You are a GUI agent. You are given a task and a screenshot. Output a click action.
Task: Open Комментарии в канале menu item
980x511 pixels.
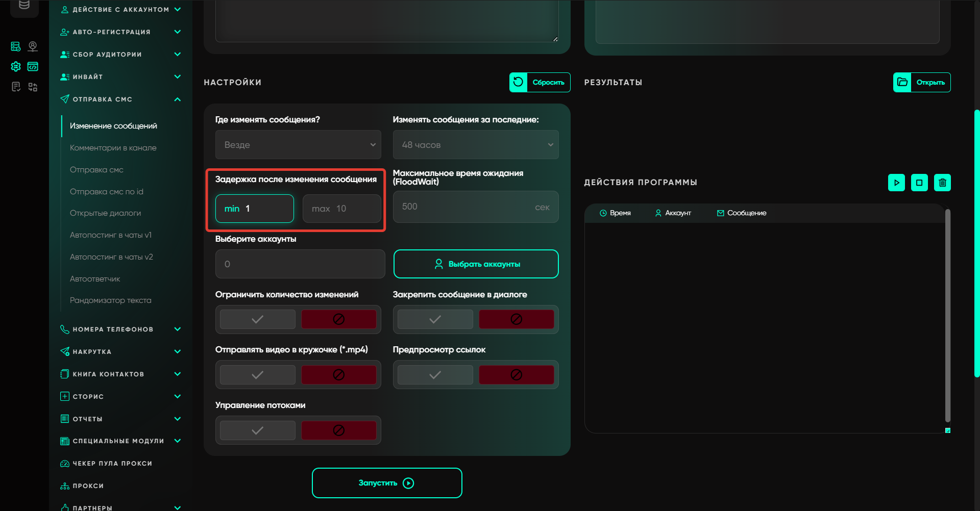113,148
